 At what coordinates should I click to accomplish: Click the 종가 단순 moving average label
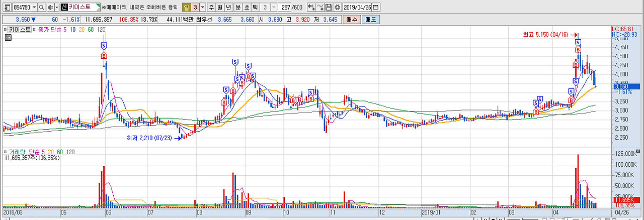point(49,29)
